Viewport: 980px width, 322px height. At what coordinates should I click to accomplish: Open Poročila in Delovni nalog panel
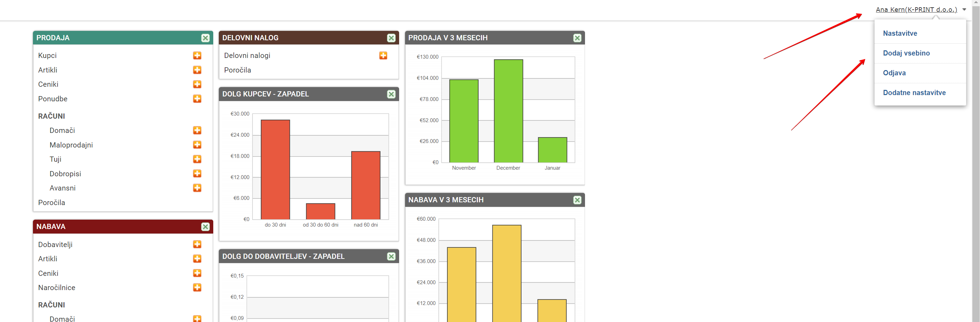[238, 70]
